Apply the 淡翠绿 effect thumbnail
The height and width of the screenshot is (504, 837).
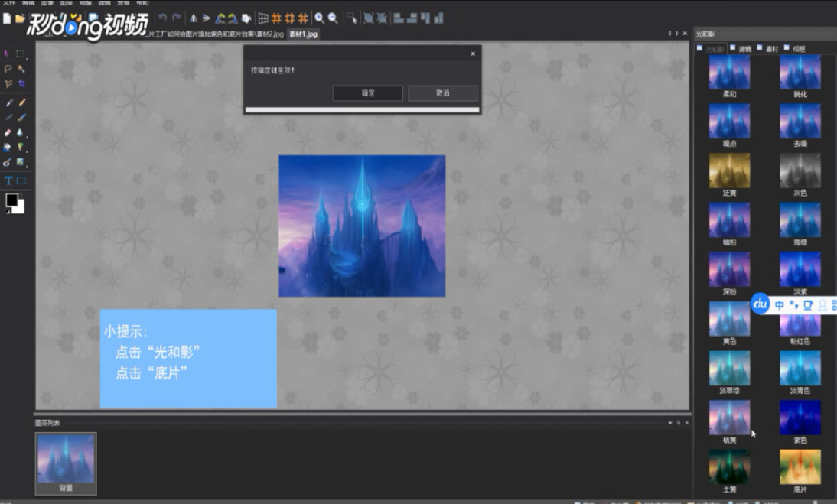(729, 368)
